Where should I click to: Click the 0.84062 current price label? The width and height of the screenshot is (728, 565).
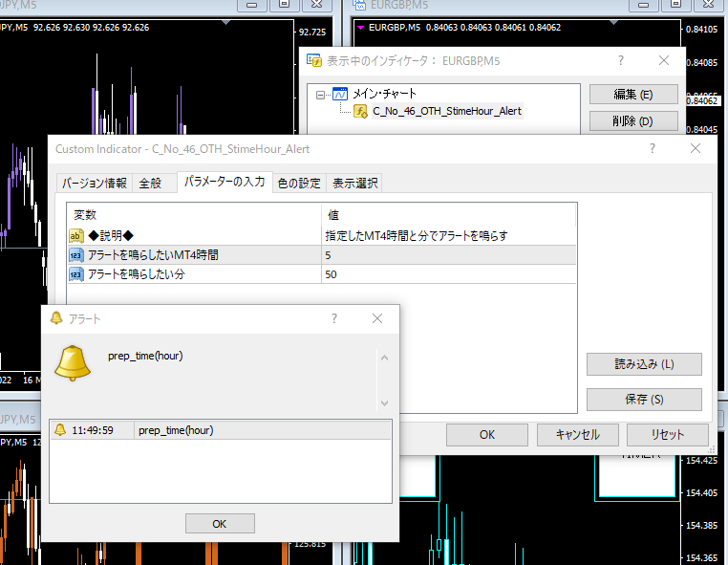[702, 100]
